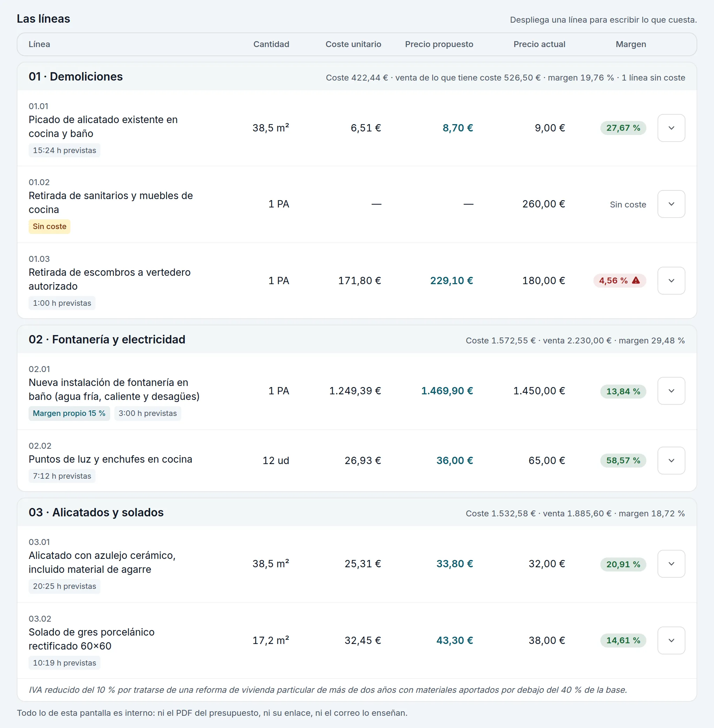Expand line 02.02 Puntos de luz
The height and width of the screenshot is (728, 714).
[x=671, y=461]
